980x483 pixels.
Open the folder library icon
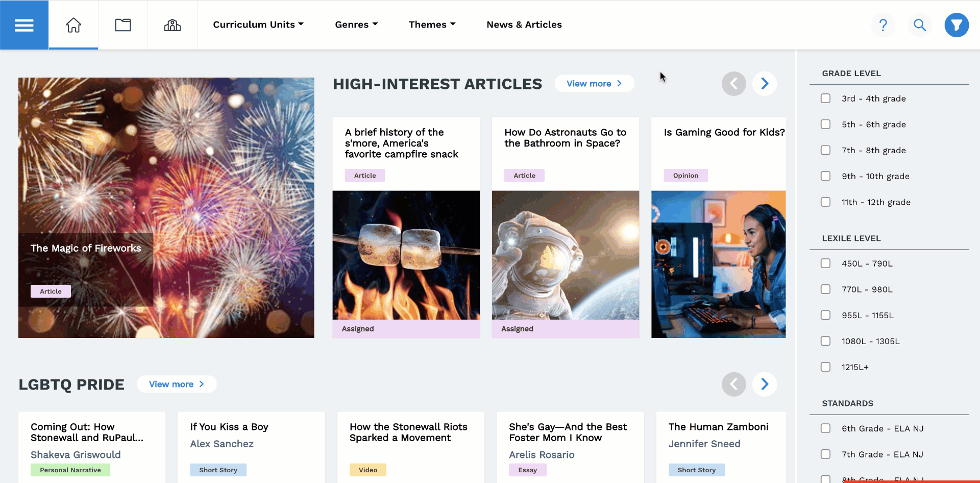(123, 25)
